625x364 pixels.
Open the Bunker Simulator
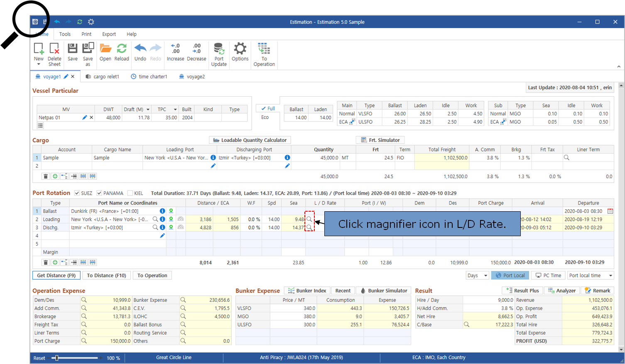(384, 291)
